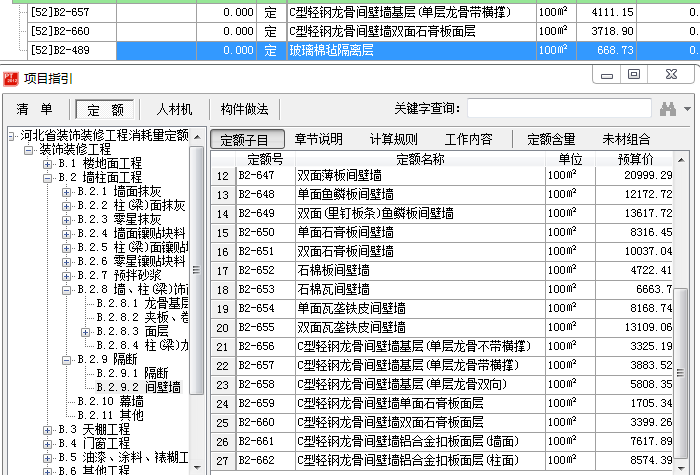
Task: Click the 项目指引 window app icon
Action: coord(11,79)
